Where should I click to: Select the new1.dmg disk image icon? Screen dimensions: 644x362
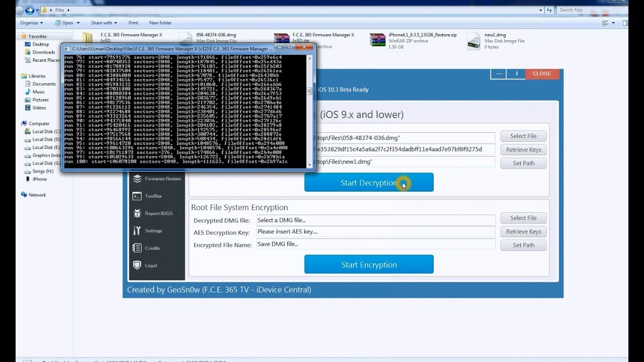[473, 41]
